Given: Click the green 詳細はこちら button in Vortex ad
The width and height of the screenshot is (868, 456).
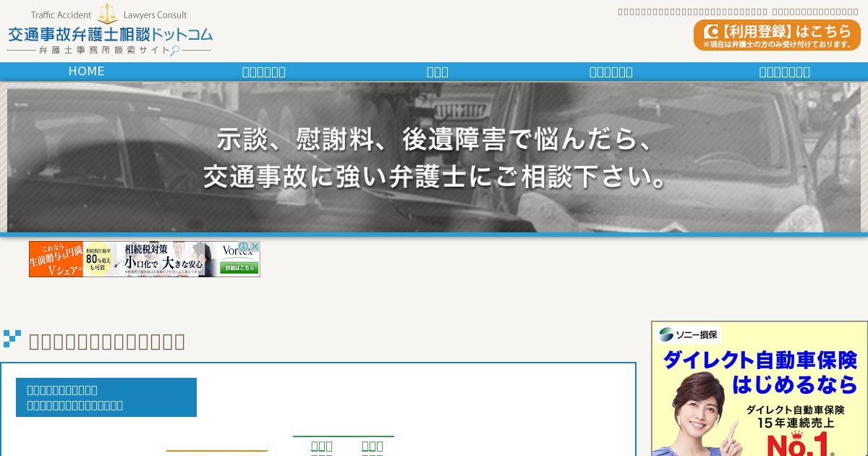Looking at the screenshot, I should (x=240, y=268).
